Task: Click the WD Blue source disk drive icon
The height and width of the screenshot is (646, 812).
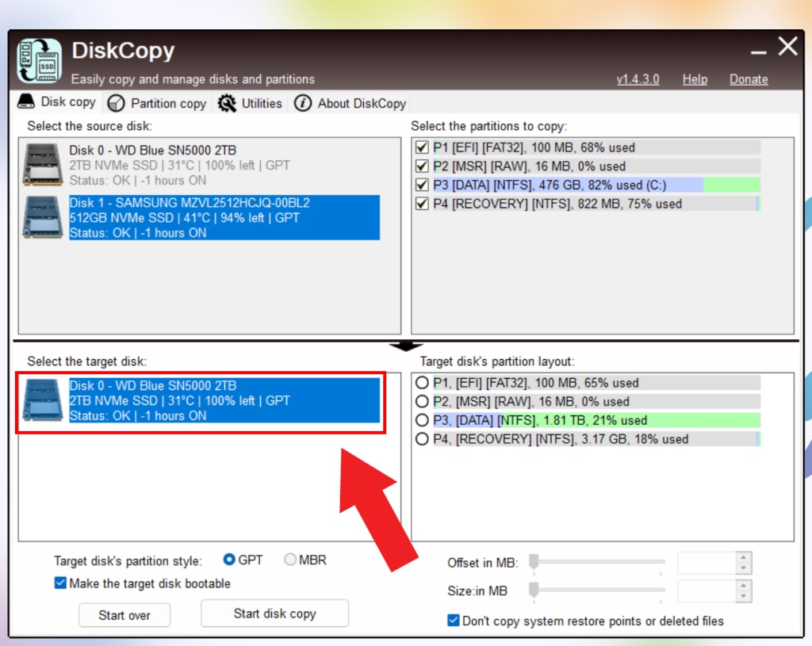Action: [43, 165]
